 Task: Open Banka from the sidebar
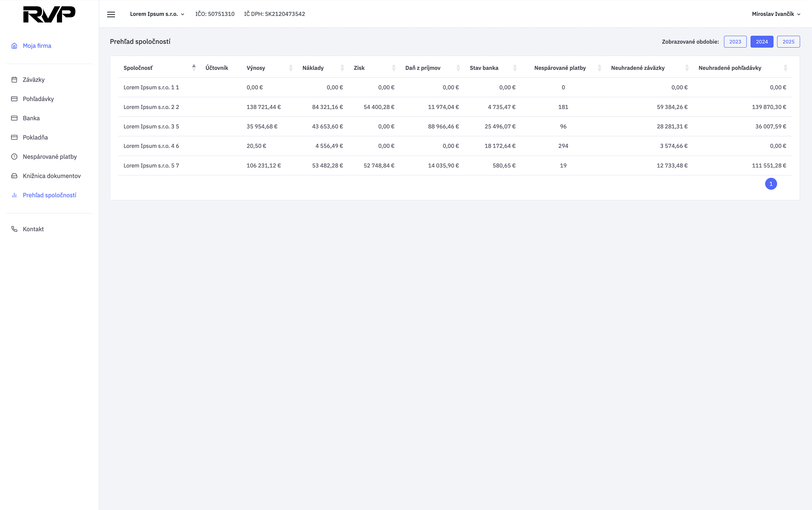point(31,118)
